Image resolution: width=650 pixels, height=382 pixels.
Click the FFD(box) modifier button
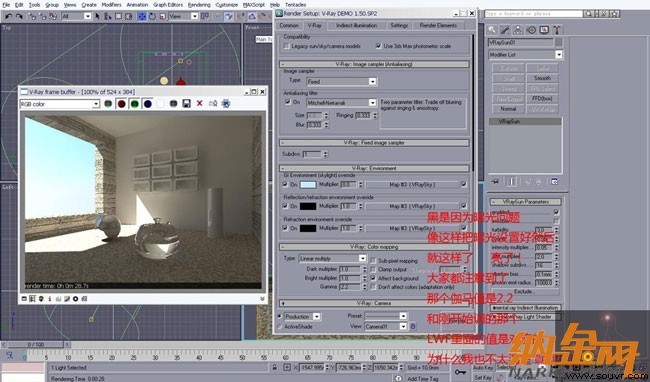click(x=542, y=99)
